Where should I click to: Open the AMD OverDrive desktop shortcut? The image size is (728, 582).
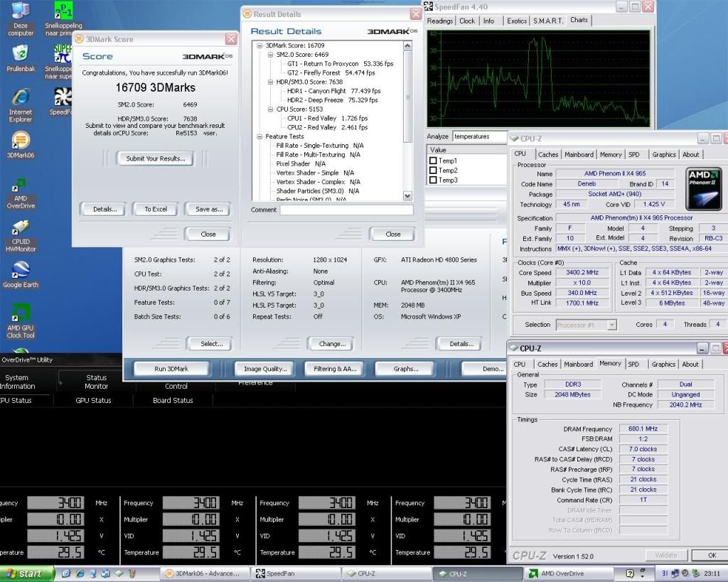tap(21, 188)
